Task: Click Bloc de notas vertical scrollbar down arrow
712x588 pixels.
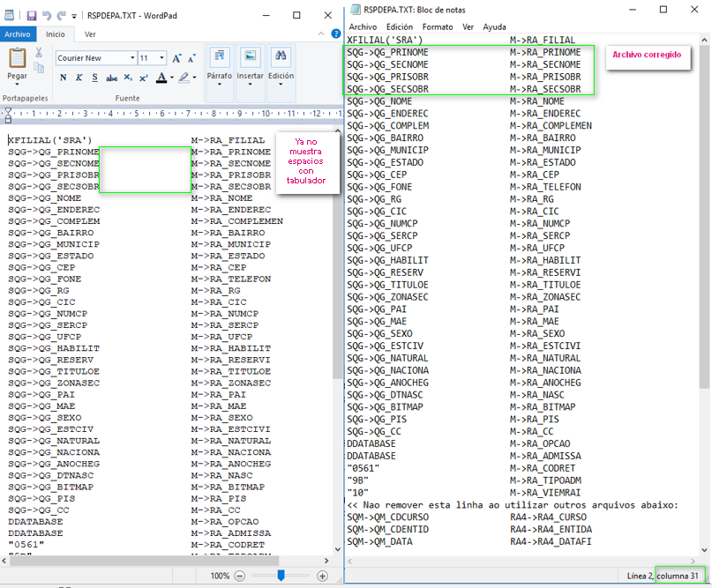Action: click(704, 550)
